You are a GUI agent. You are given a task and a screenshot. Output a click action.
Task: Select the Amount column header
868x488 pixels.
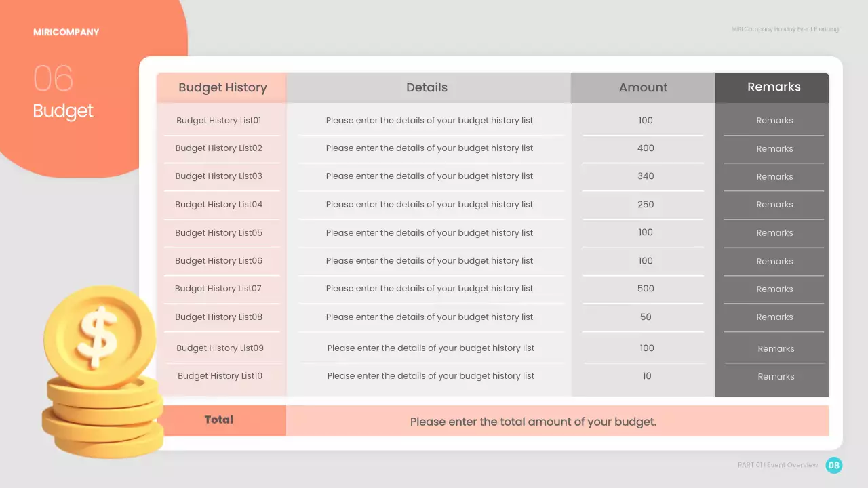click(643, 87)
